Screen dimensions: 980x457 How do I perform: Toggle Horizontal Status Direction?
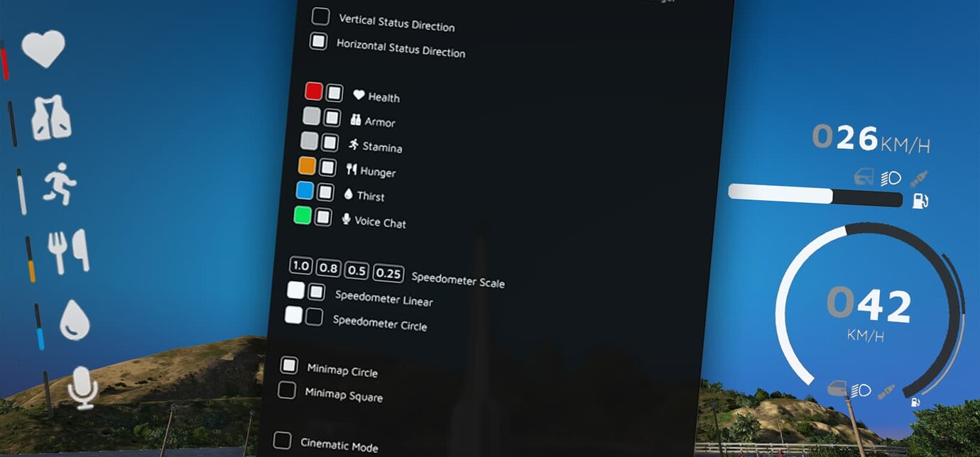coord(318,41)
